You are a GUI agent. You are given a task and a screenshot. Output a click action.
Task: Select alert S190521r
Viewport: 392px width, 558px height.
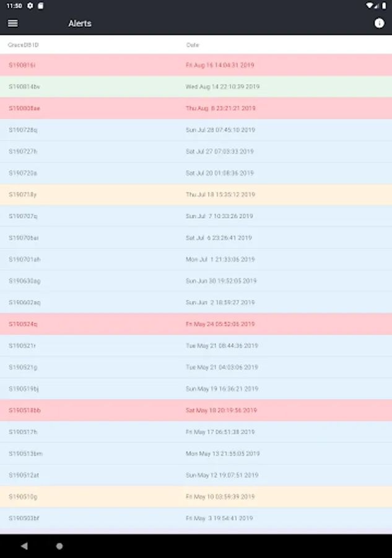pyautogui.click(x=196, y=345)
